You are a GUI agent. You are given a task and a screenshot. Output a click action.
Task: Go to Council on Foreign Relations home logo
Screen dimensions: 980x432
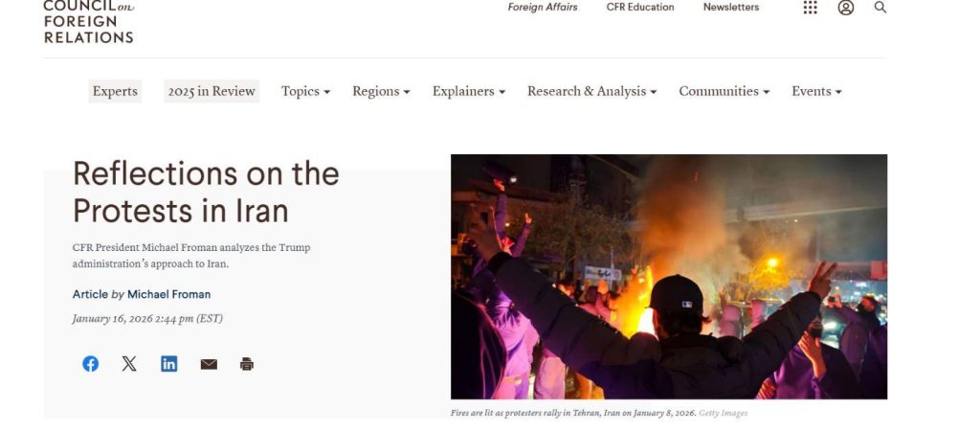coord(89,22)
